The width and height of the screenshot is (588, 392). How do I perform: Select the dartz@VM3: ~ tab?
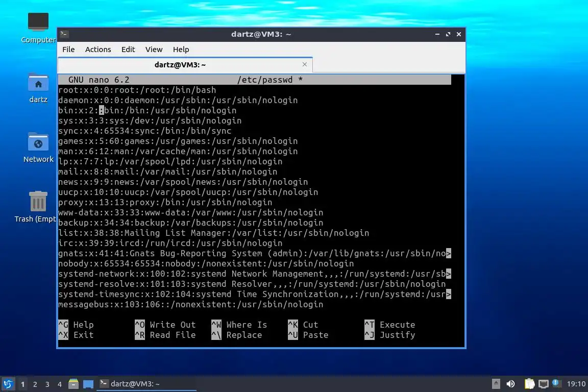[x=185, y=64]
